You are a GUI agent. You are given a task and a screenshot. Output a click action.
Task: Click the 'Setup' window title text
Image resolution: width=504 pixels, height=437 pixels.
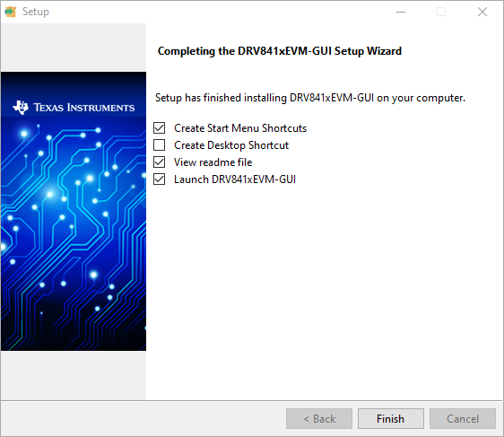(36, 12)
